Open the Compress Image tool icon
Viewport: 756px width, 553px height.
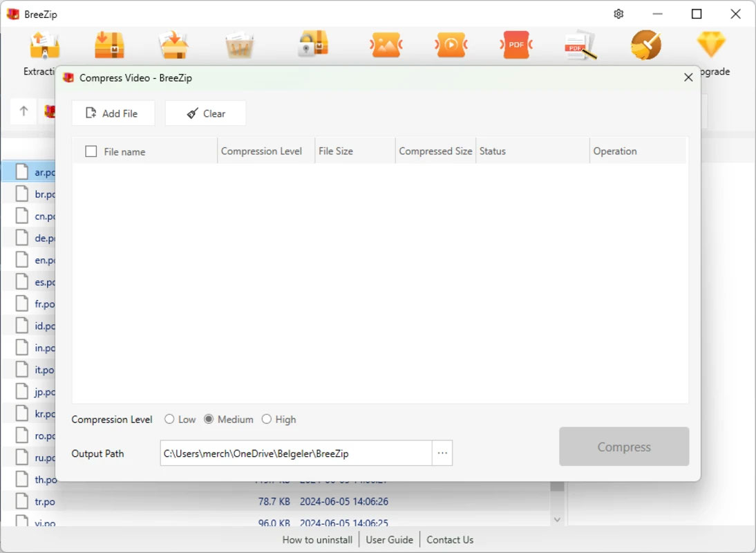click(x=386, y=46)
